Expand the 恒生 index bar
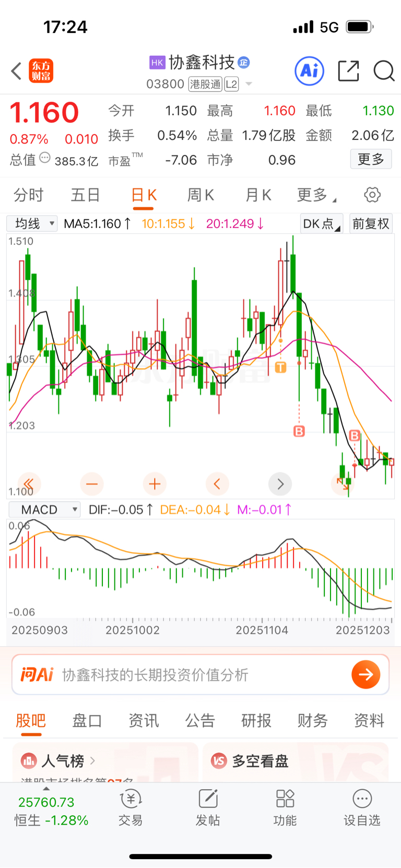Image resolution: width=401 pixels, height=868 pixels. 46,789
